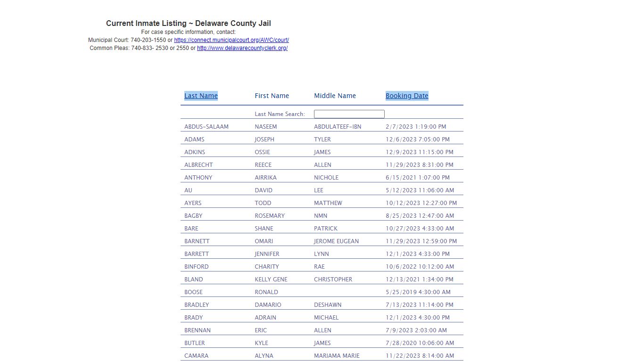The height and width of the screenshot is (362, 644).
Task: Click booking date 5/12/2023 11:06:00 AM
Action: (x=420, y=190)
